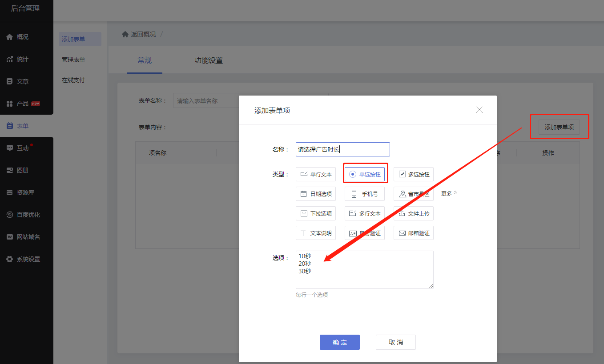This screenshot has height=364, width=604.
Task: Open the 产品 sidebar menu item
Action: [27, 104]
